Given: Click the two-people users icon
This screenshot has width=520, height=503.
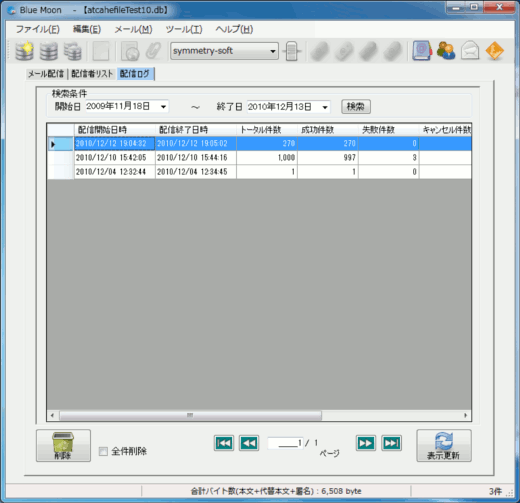Looking at the screenshot, I should tap(446, 51).
